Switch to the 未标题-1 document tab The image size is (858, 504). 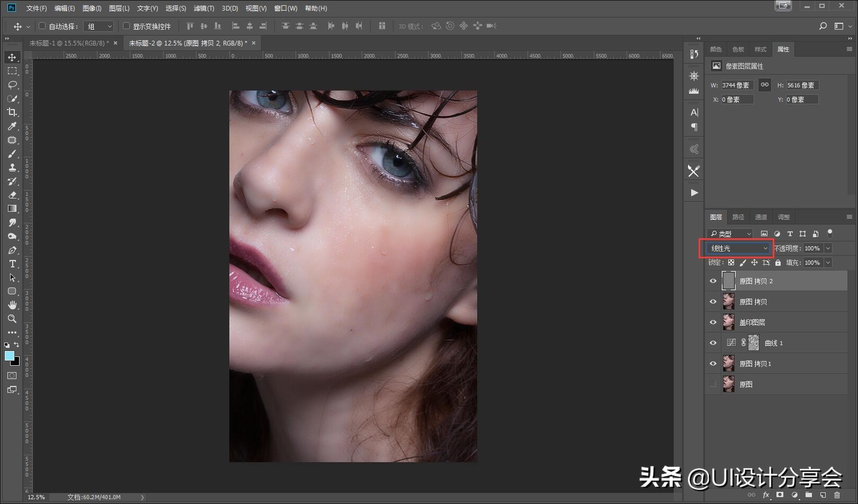click(x=68, y=43)
